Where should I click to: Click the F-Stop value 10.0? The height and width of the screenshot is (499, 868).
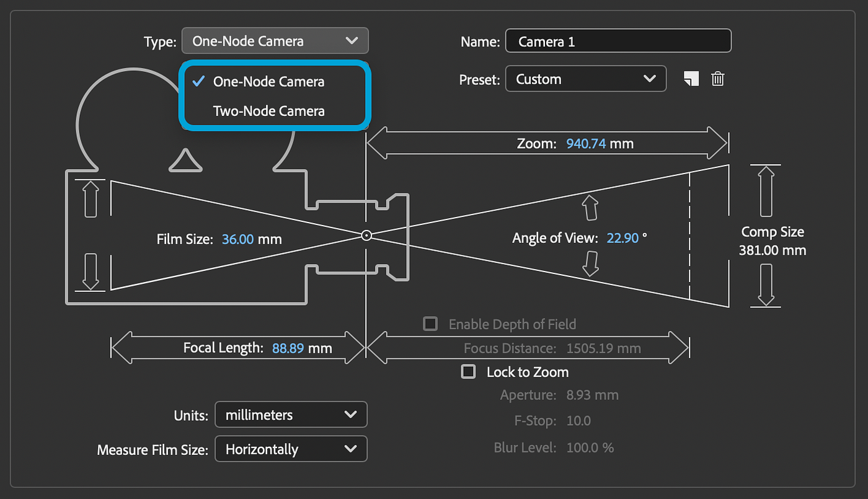(578, 421)
